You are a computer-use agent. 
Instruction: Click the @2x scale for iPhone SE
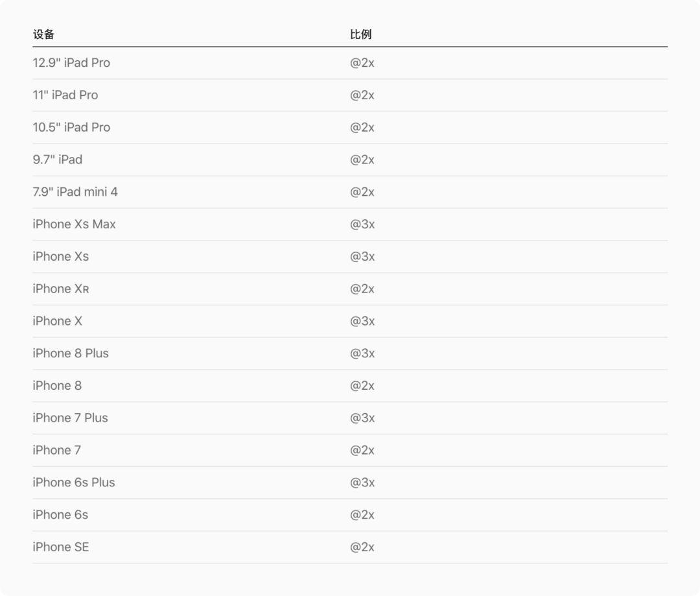tap(362, 547)
